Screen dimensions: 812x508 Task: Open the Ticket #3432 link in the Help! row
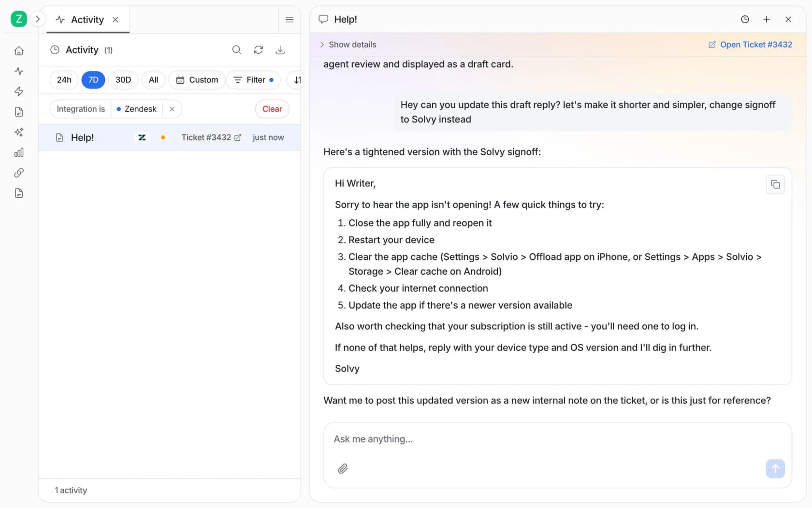tap(211, 137)
